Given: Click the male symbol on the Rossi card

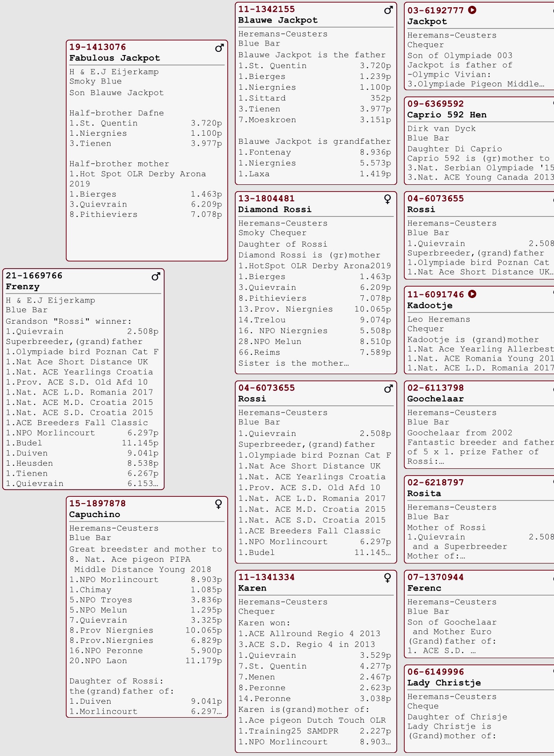Looking at the screenshot, I should click(388, 389).
